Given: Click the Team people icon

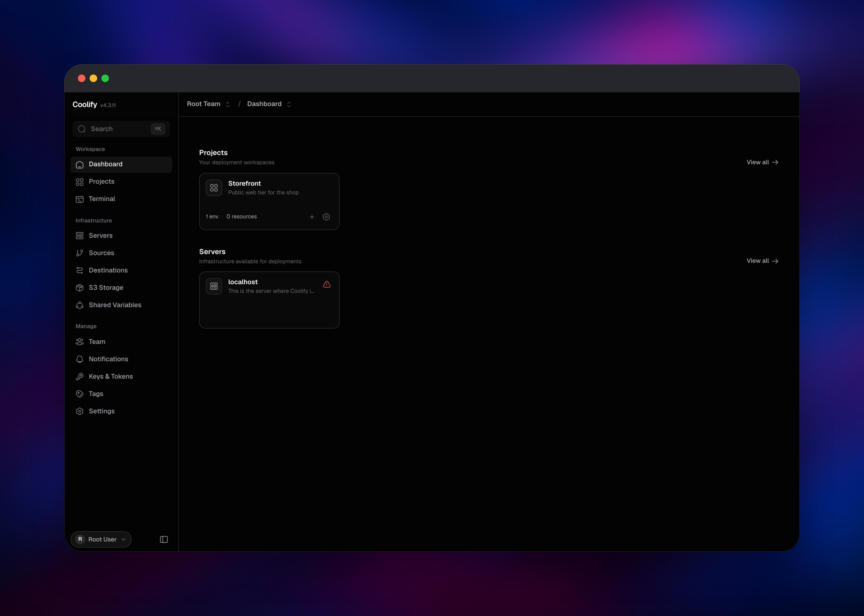Looking at the screenshot, I should (80, 342).
